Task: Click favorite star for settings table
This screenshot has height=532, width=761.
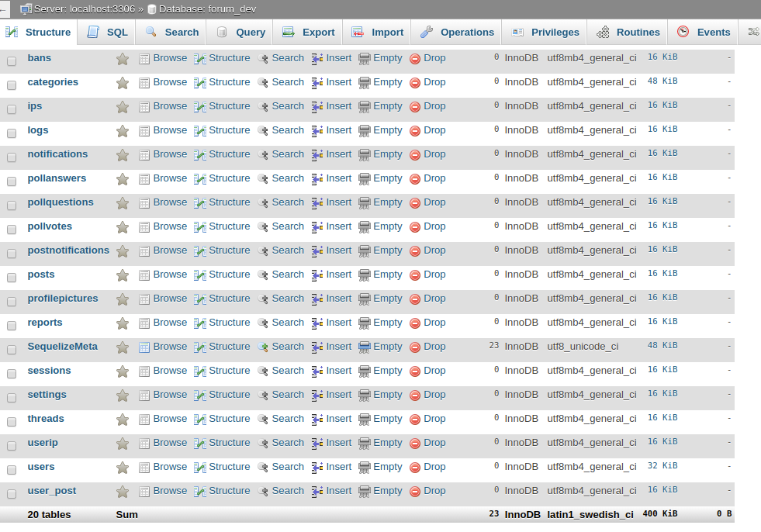Action: [123, 396]
